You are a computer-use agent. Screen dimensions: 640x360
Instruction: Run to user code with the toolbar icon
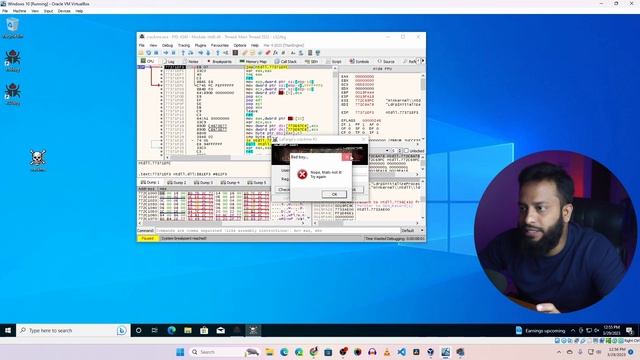[226, 53]
